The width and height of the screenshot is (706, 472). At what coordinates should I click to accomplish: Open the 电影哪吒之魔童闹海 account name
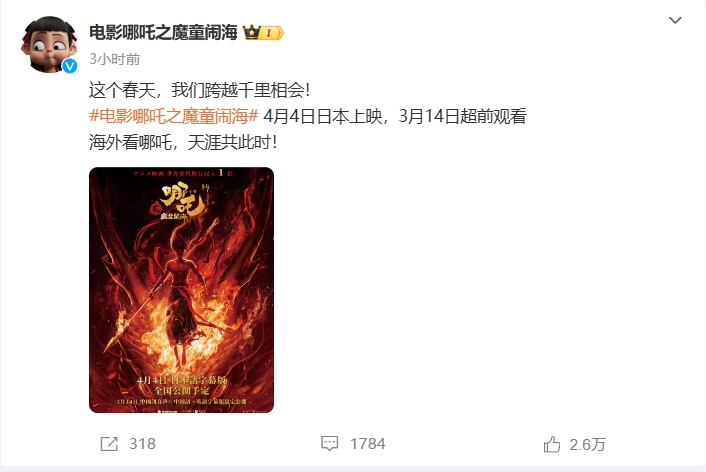163,32
